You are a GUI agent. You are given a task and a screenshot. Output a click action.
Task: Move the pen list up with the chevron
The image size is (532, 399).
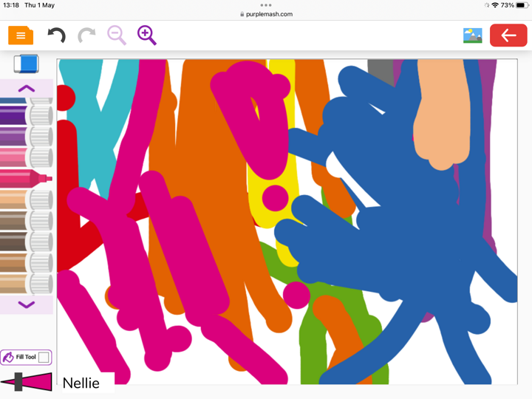click(27, 89)
